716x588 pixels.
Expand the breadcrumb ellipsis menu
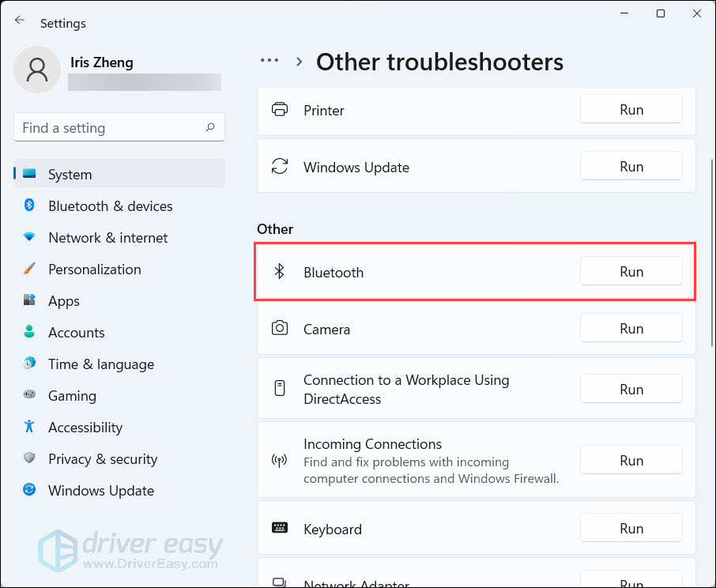[269, 61]
